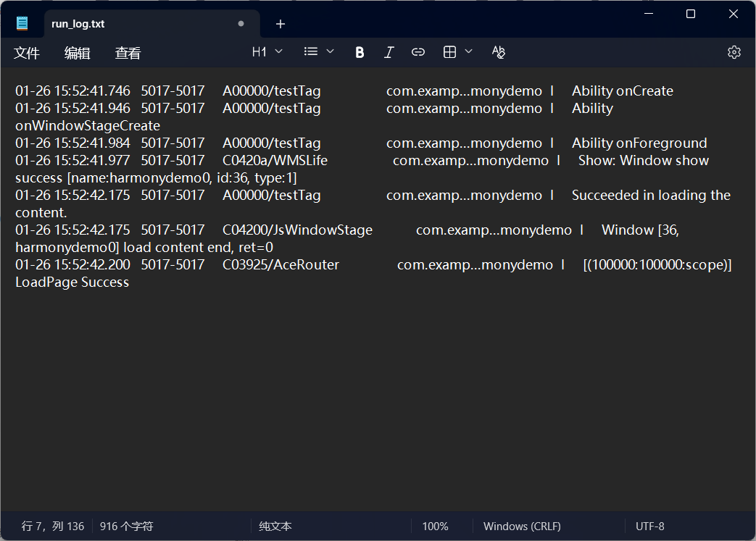Image resolution: width=756 pixels, height=541 pixels.
Task: Expand the list style dropdown arrow
Action: (x=331, y=51)
